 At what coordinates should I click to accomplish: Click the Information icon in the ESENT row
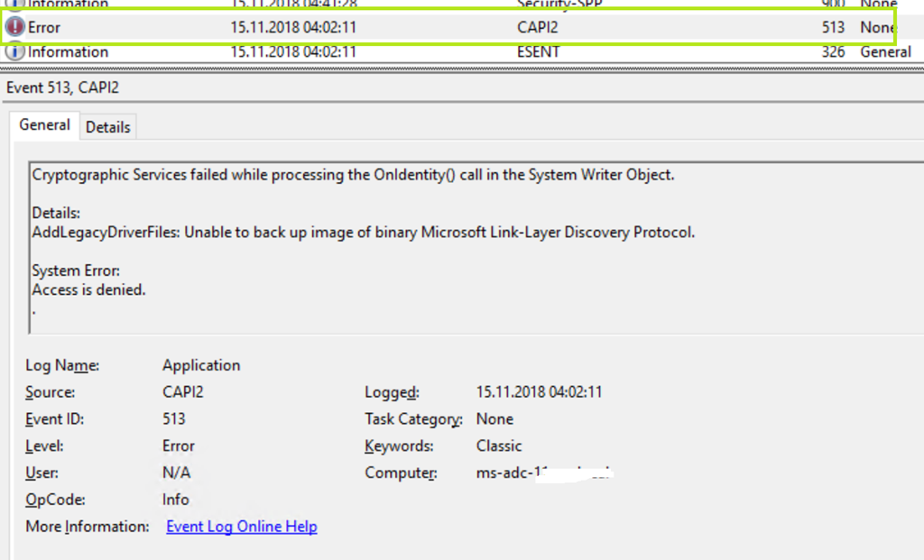(x=15, y=52)
